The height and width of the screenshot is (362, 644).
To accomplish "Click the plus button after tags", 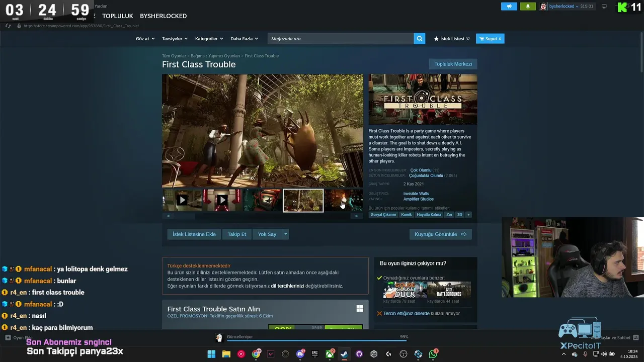I will click(x=468, y=215).
